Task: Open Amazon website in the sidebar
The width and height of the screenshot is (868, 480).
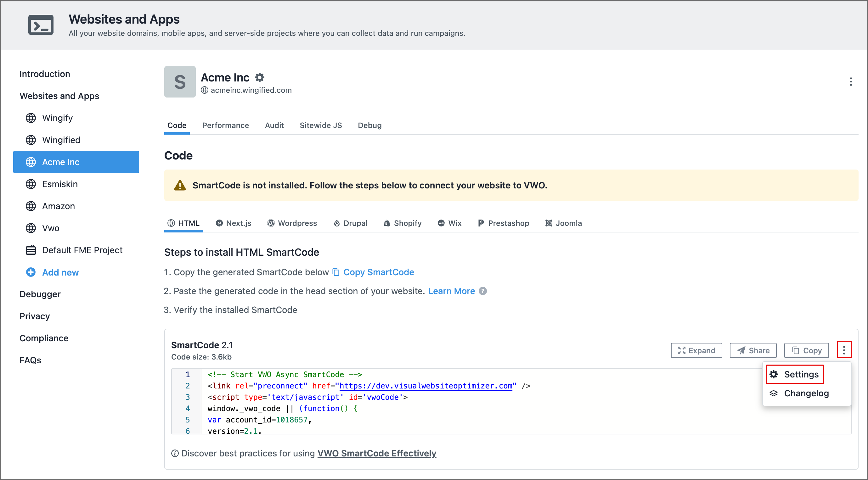Action: pos(76,206)
